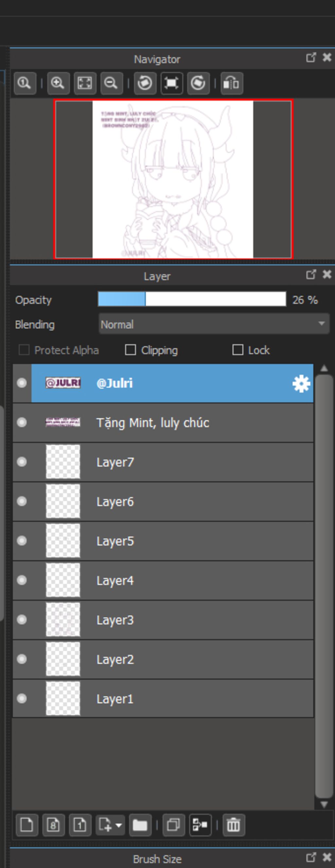Create a new layer folder
335x868 pixels.
click(140, 825)
